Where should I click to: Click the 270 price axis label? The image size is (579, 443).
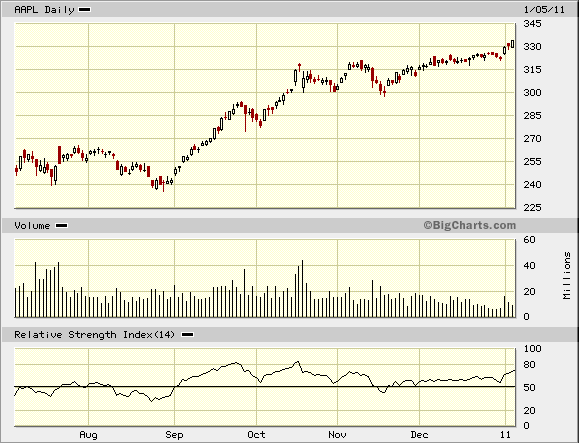[x=532, y=139]
